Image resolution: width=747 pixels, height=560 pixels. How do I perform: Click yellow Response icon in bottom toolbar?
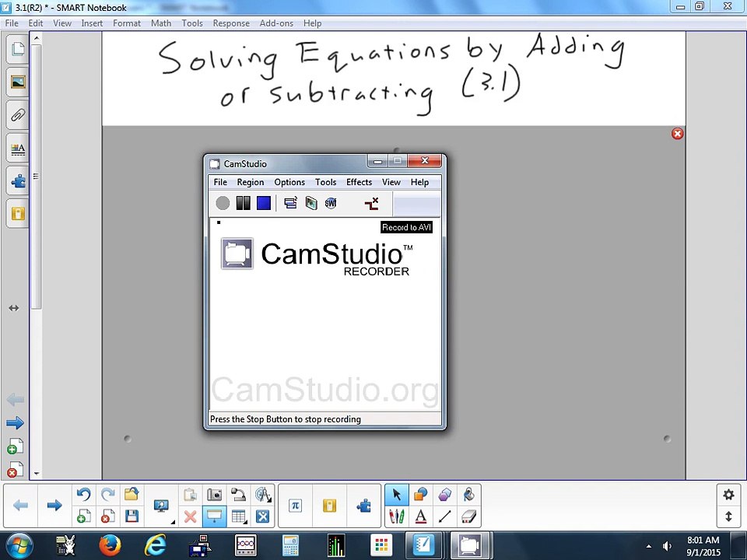(x=329, y=506)
